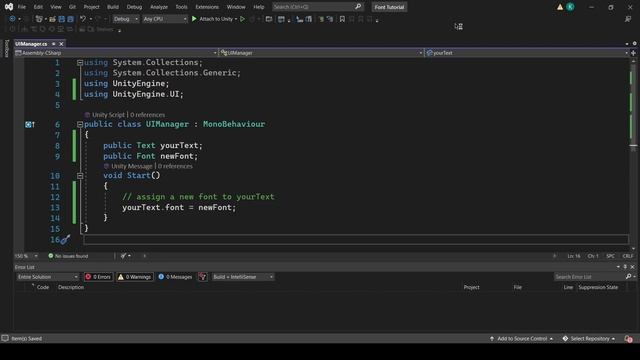Click the search magnifier icon in title bar
640x360 pixels.
pos(358,7)
